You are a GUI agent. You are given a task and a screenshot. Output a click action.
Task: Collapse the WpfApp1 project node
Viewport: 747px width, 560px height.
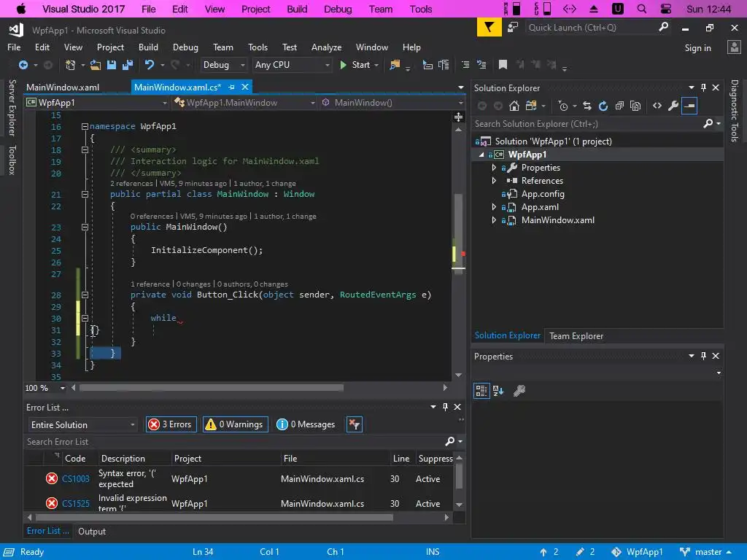click(481, 155)
